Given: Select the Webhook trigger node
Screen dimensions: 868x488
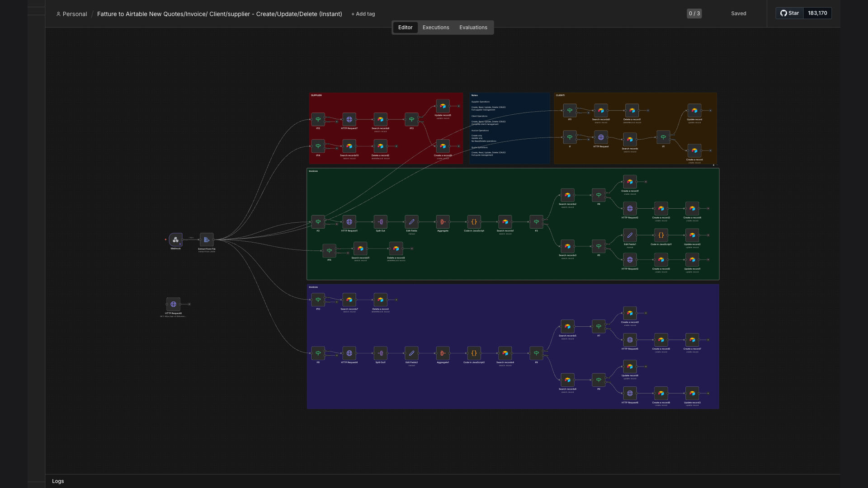Looking at the screenshot, I should [175, 239].
